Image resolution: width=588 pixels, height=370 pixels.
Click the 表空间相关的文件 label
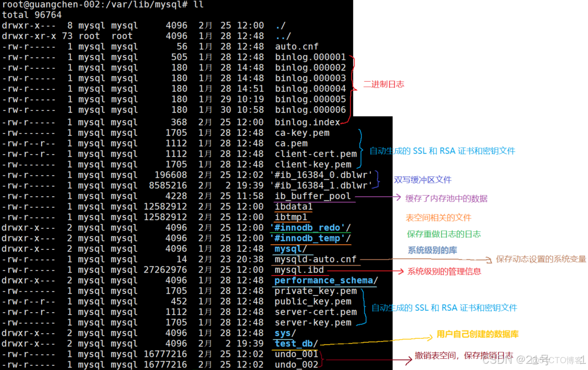coord(439,218)
